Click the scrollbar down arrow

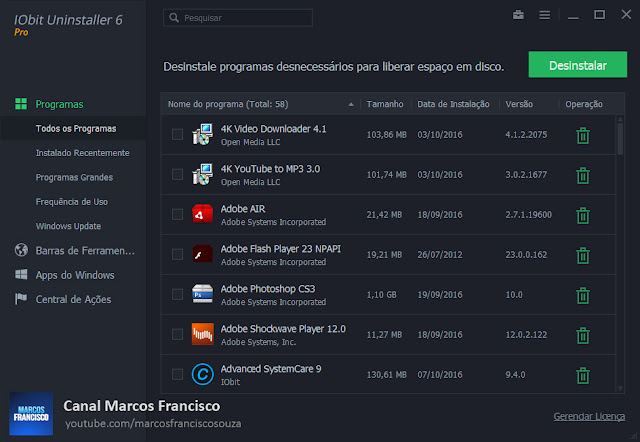[620, 389]
